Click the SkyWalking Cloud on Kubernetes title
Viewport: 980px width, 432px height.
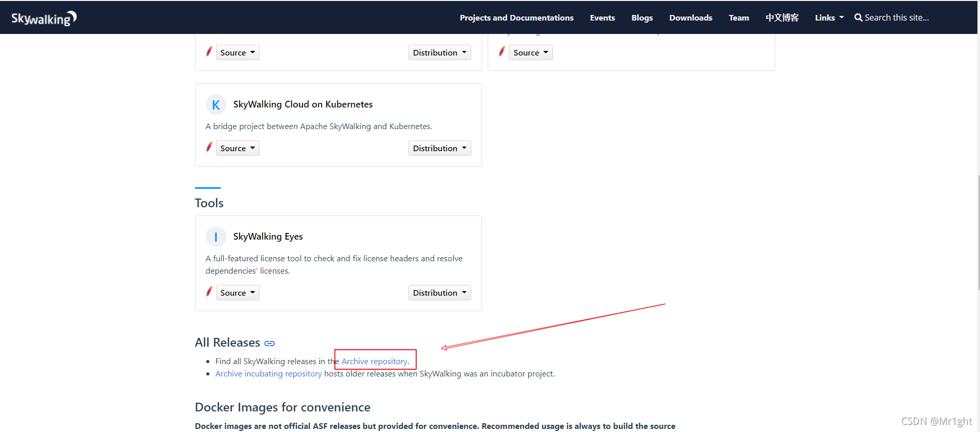303,104
